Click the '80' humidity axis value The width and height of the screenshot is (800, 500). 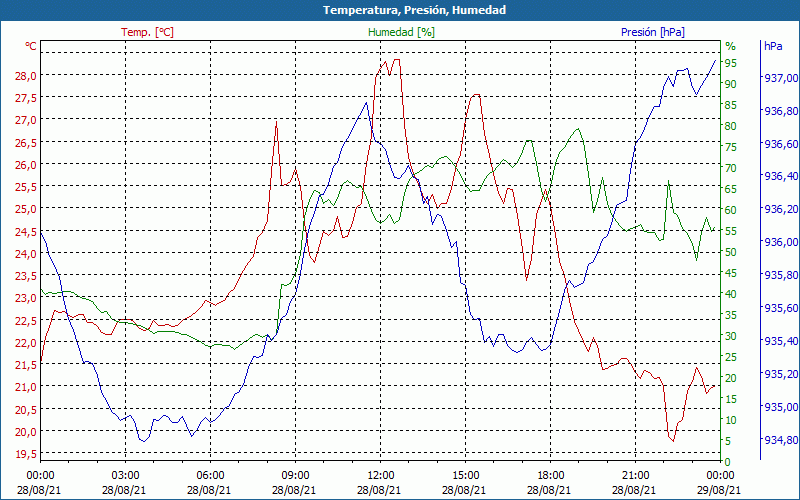pos(731,126)
